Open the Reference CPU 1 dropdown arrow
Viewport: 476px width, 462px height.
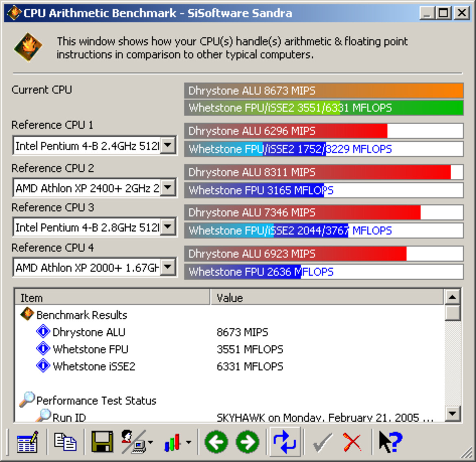tap(168, 145)
